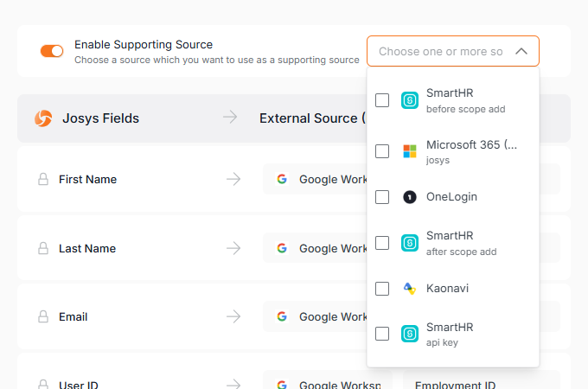Open Google Workspace source for User ID

328,379
